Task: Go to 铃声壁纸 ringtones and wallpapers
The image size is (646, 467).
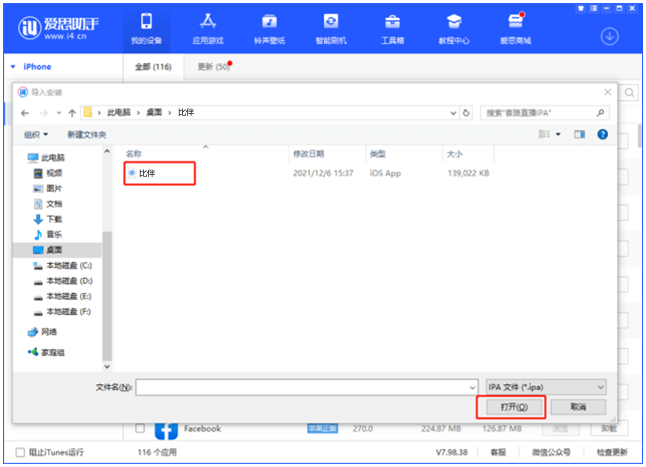Action: (x=269, y=27)
